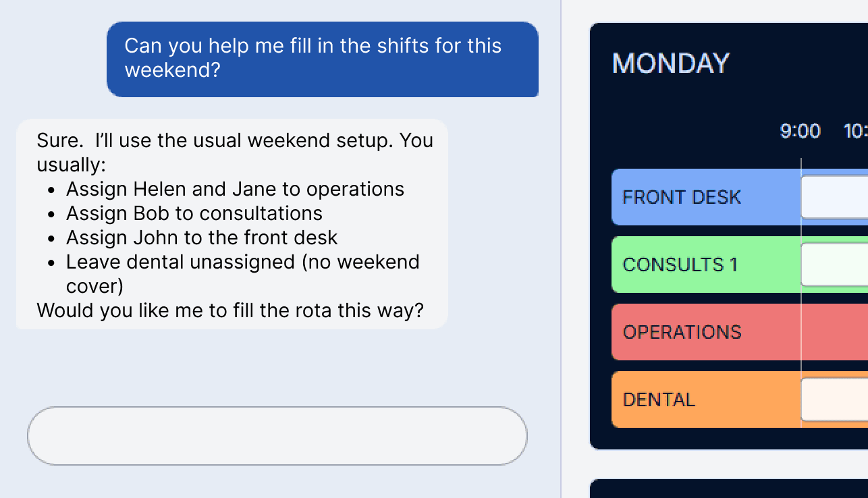The image size is (868, 498).
Task: Click the next day card below Monday
Action: (729, 489)
